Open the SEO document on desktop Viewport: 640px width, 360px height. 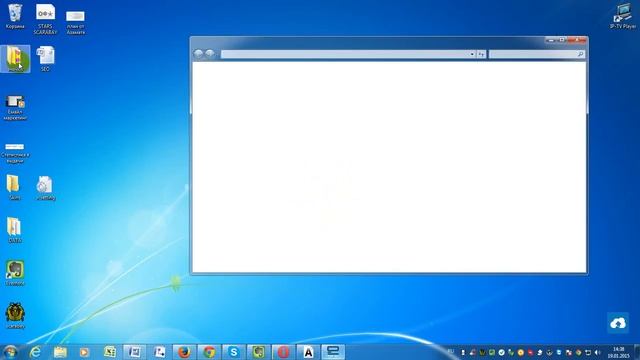click(45, 59)
